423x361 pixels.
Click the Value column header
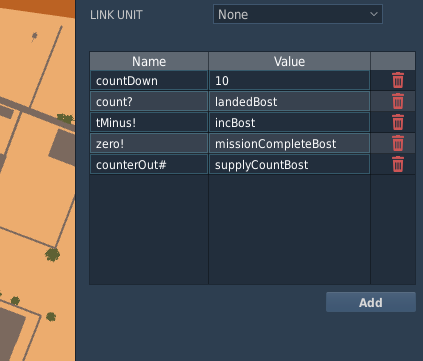(289, 61)
